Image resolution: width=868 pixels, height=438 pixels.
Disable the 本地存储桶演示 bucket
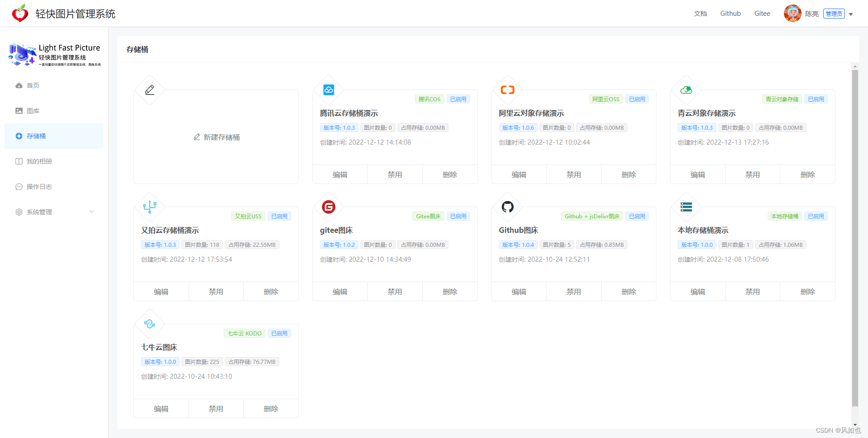[x=753, y=292]
